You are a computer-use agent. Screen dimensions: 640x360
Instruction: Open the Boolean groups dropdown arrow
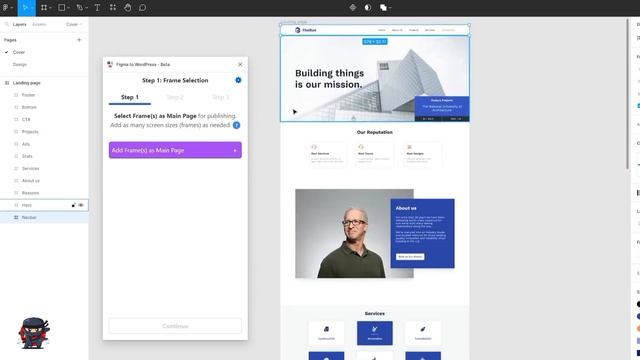[390, 8]
